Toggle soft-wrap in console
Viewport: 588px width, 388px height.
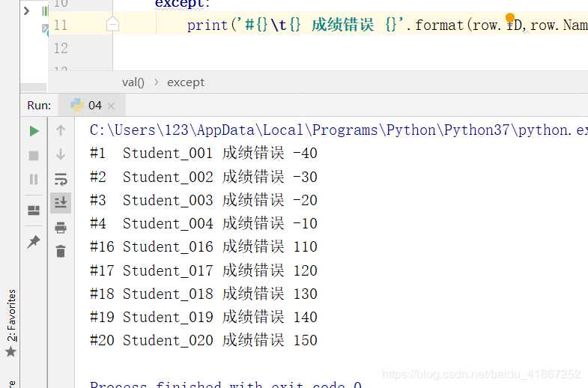click(61, 179)
